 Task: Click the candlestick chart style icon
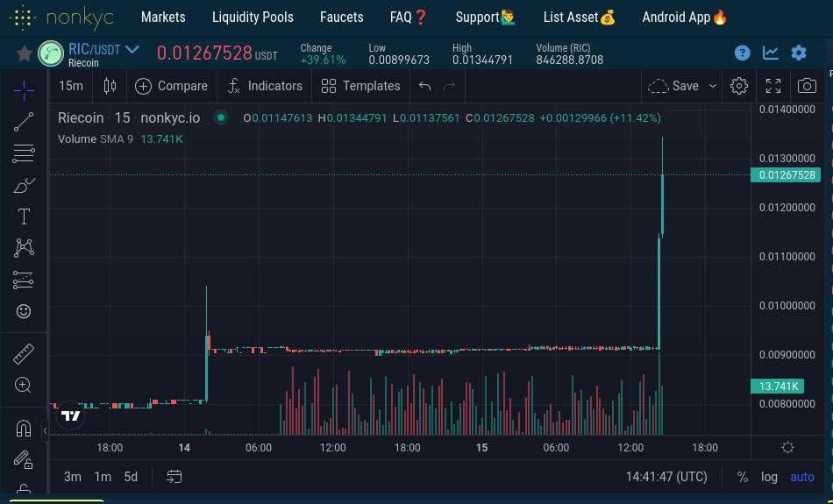110,86
